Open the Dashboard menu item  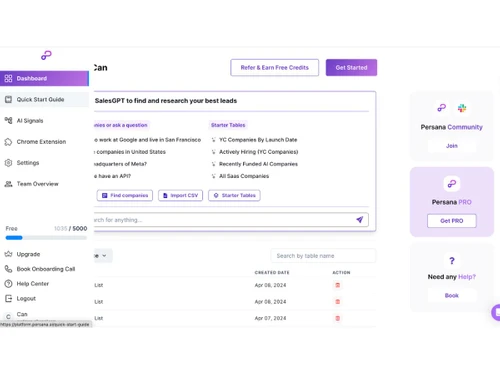pyautogui.click(x=44, y=78)
